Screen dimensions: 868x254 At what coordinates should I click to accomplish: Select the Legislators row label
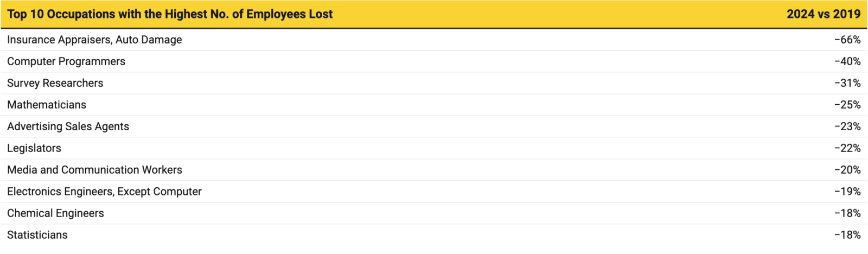(x=34, y=148)
